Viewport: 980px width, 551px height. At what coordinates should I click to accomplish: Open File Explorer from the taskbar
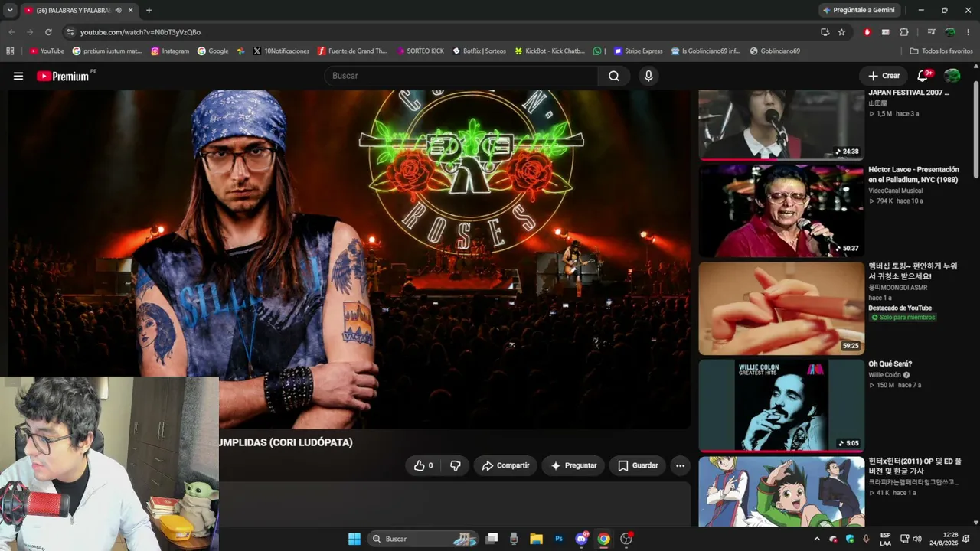coord(536,539)
